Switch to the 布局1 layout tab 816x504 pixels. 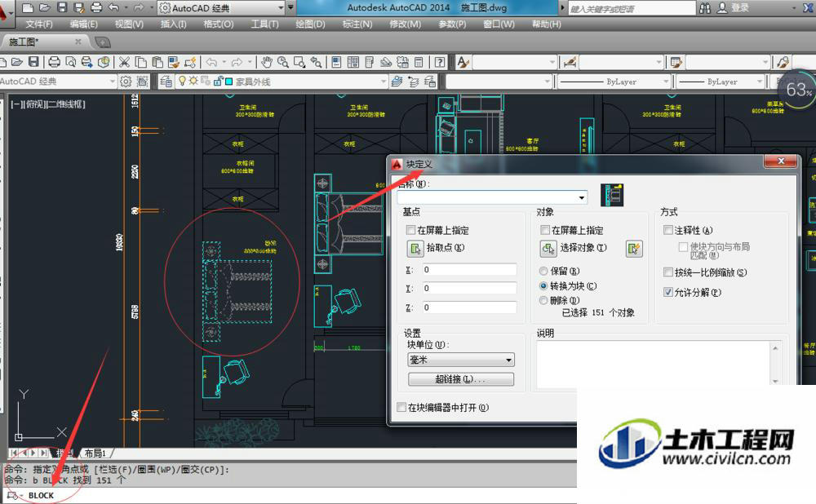[x=95, y=453]
